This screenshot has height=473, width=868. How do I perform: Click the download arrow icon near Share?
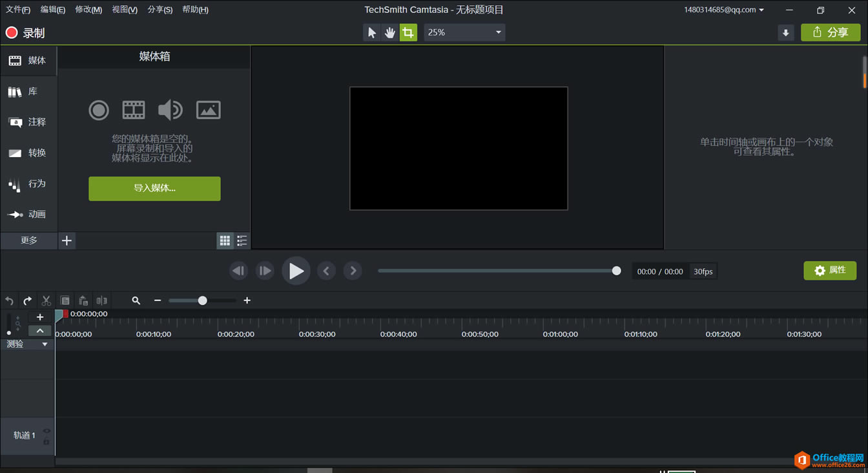pyautogui.click(x=786, y=33)
